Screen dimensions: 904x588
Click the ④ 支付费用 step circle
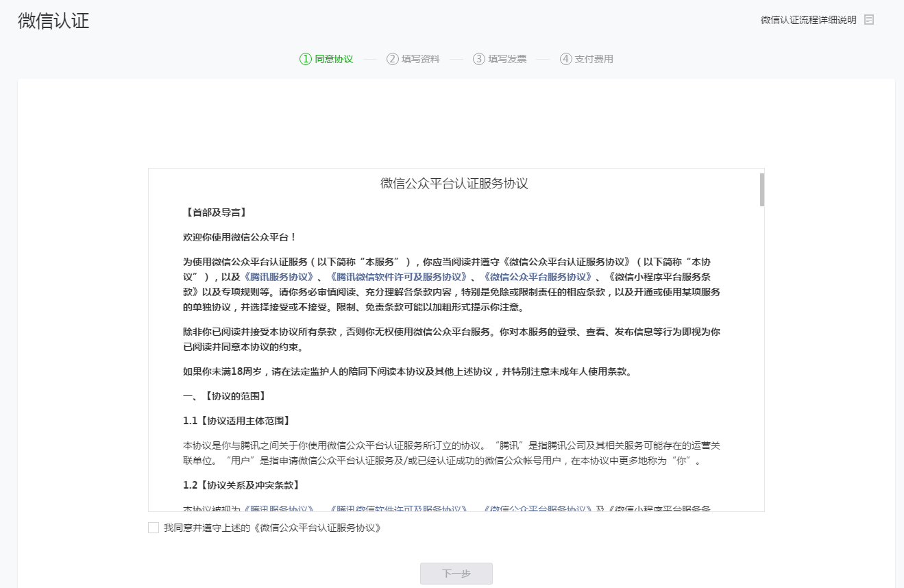click(x=565, y=59)
